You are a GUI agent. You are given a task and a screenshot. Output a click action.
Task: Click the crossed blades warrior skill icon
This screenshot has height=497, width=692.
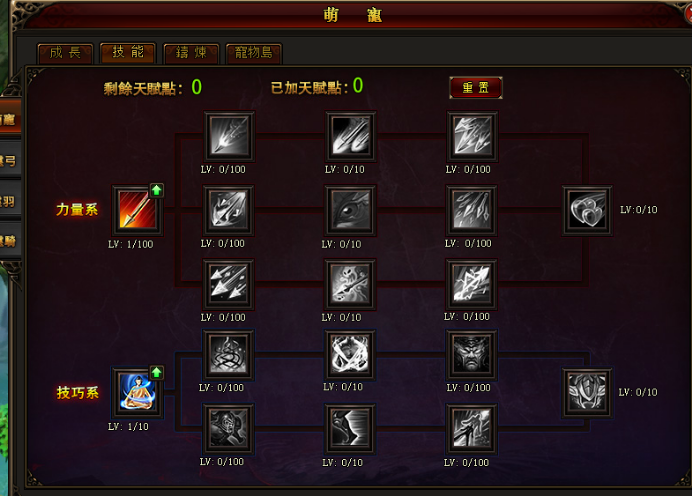[x=350, y=354]
